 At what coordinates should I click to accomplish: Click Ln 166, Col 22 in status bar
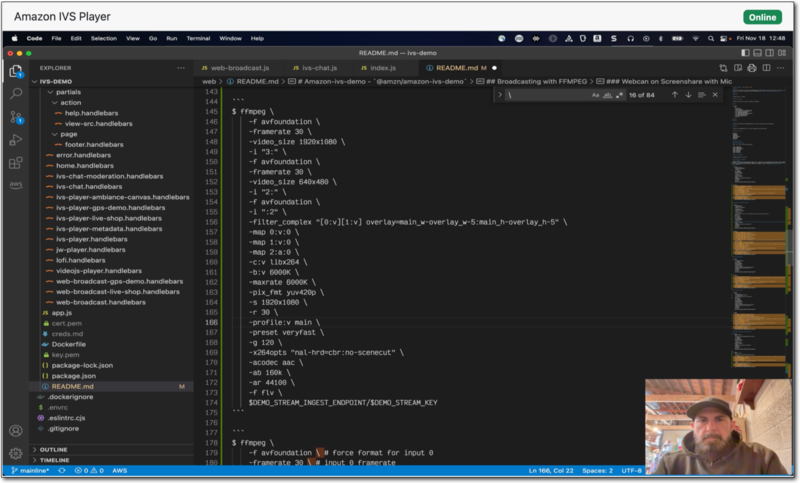(x=551, y=470)
